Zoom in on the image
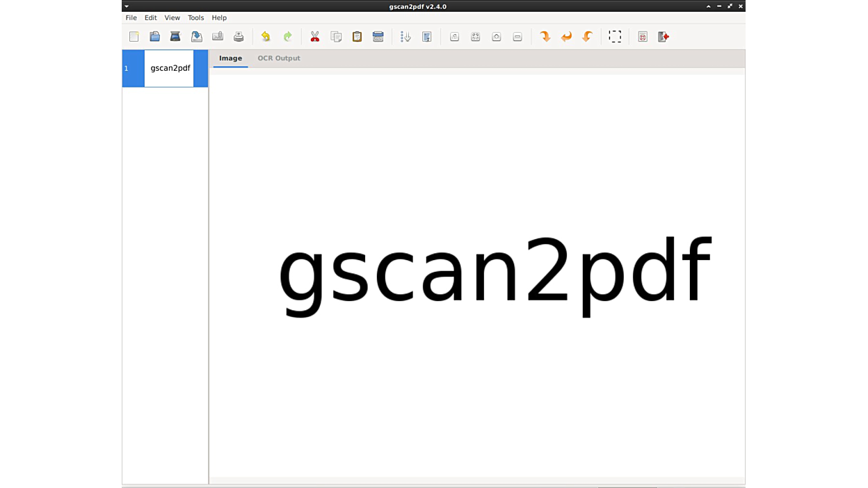The width and height of the screenshot is (868, 488). tap(497, 37)
